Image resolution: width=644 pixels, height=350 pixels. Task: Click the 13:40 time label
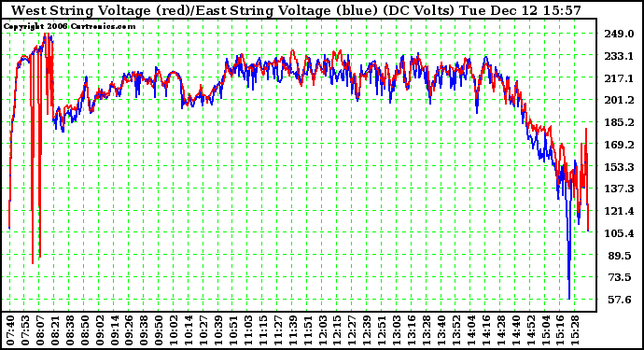pyautogui.click(x=441, y=330)
